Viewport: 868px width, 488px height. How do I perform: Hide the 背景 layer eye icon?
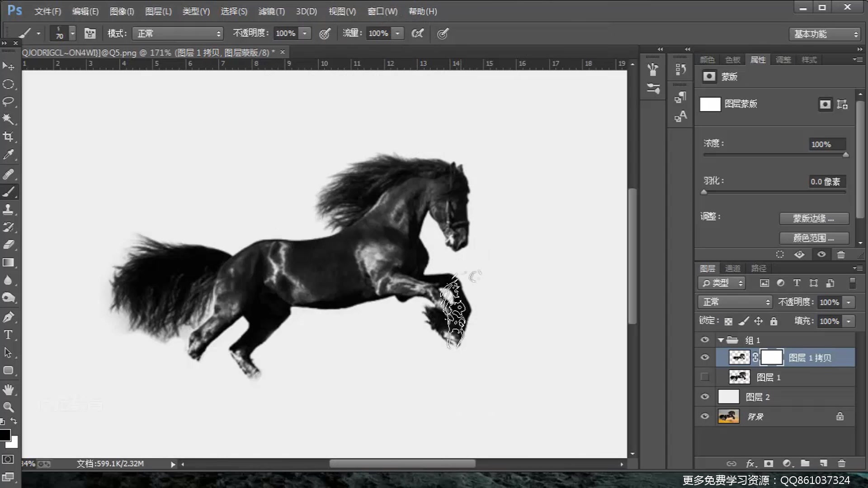point(705,416)
